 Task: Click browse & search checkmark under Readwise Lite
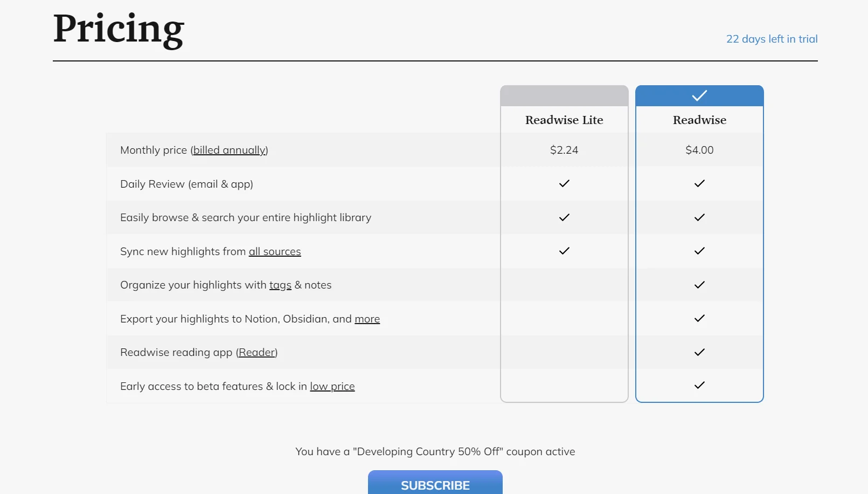(564, 217)
